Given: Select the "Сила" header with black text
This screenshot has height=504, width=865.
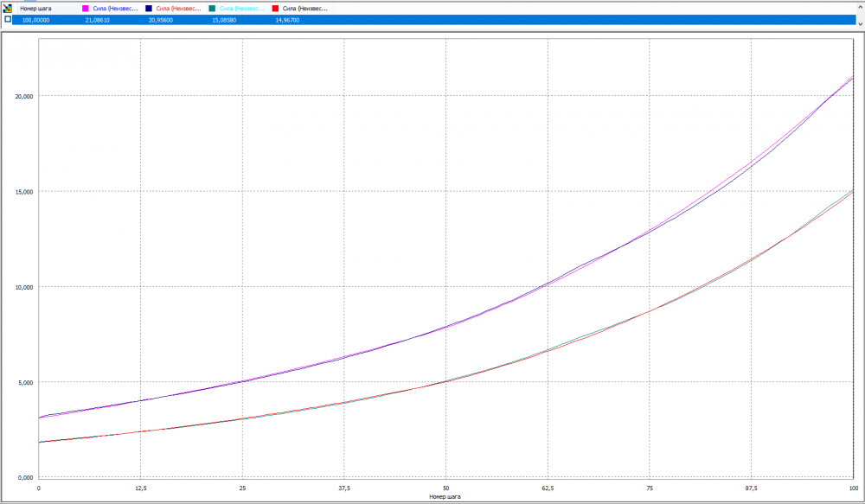Looking at the screenshot, I should point(305,8).
